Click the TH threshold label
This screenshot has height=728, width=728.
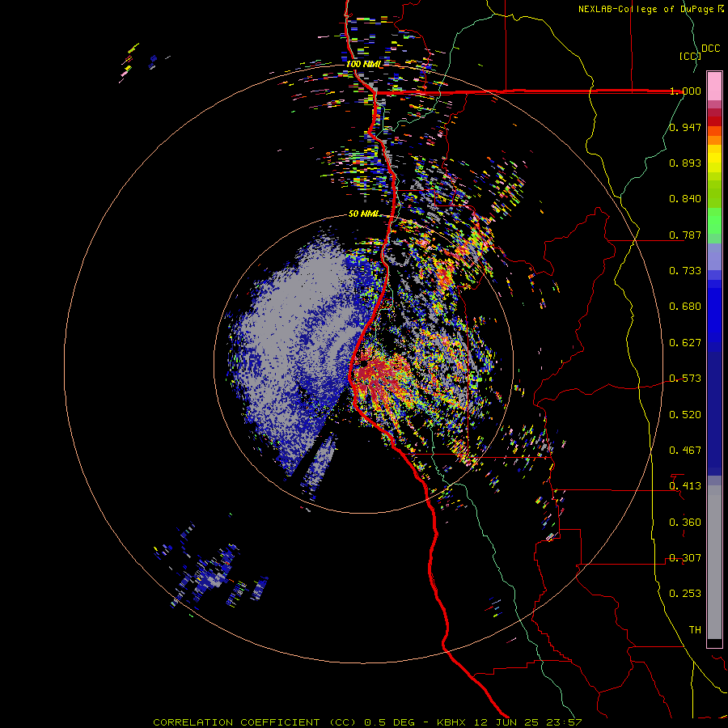(x=695, y=630)
